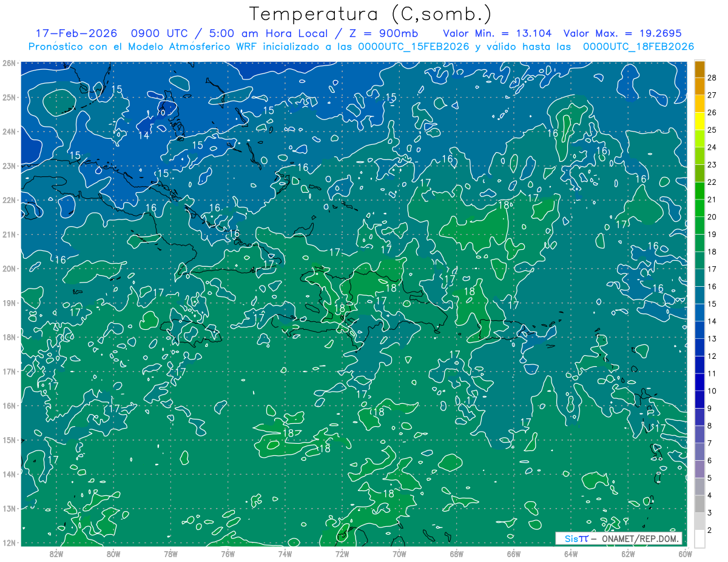Click the "74W" longitude label

coord(285,554)
